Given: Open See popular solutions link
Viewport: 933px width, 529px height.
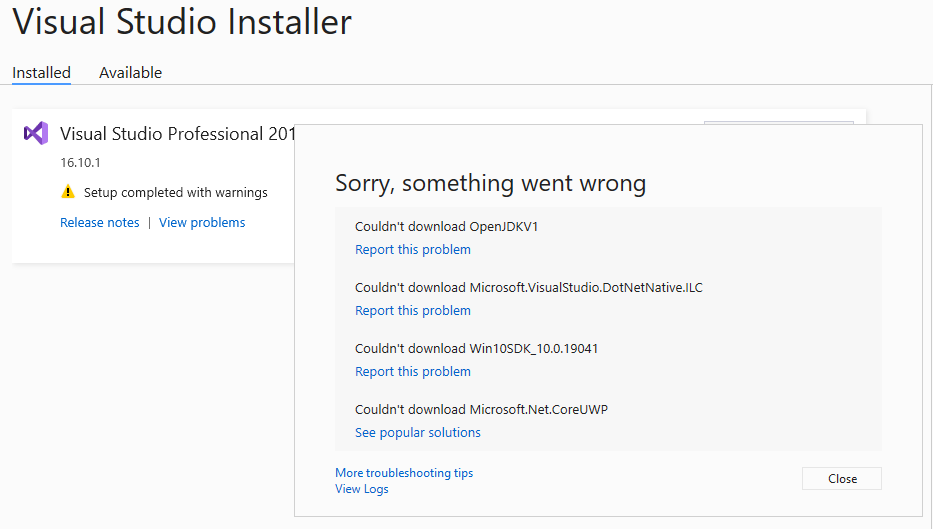Looking at the screenshot, I should pos(418,433).
